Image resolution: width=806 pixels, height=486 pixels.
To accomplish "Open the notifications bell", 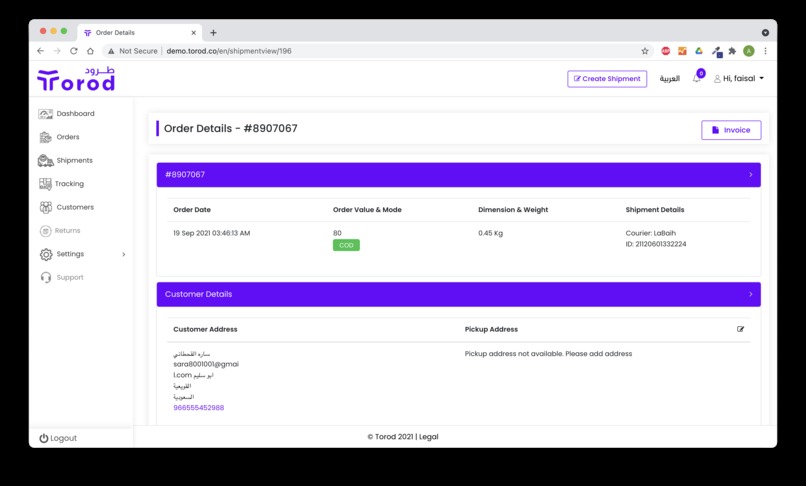I will click(x=697, y=79).
